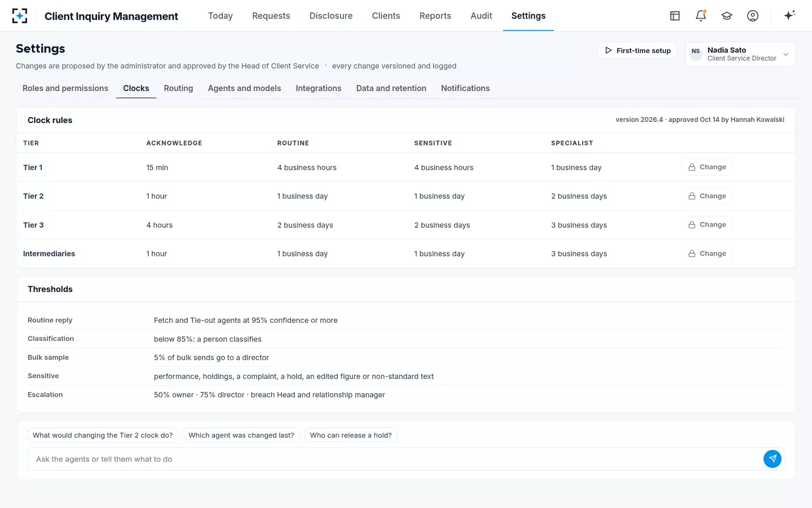This screenshot has height=508, width=812.
Task: Focus the Ask the agents input field
Action: click(395, 459)
